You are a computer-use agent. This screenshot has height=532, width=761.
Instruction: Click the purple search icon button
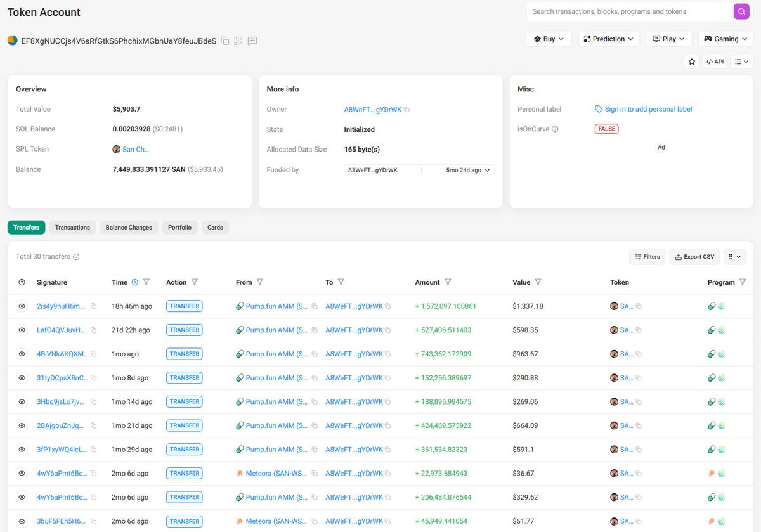coord(741,11)
